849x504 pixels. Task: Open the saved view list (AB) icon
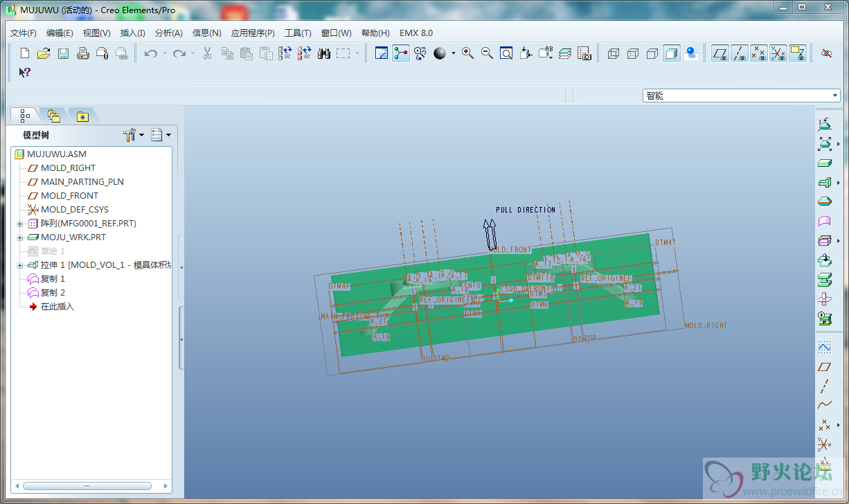coord(546,53)
